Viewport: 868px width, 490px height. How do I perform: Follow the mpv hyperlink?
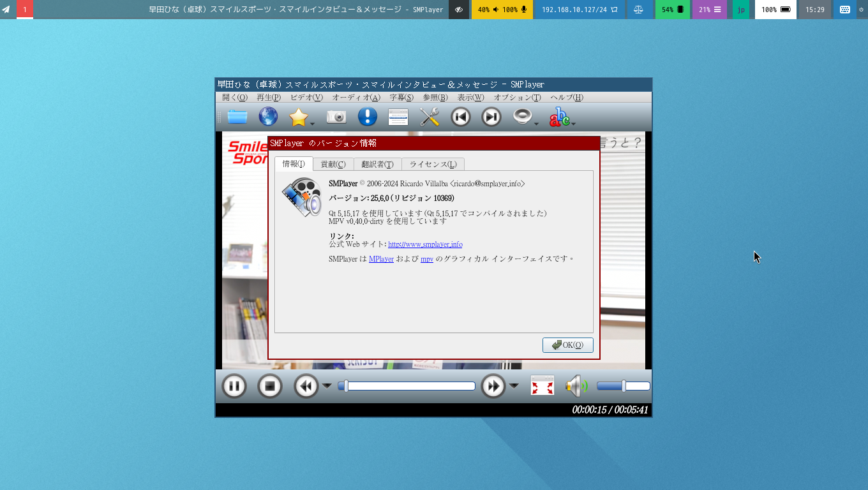pos(427,259)
